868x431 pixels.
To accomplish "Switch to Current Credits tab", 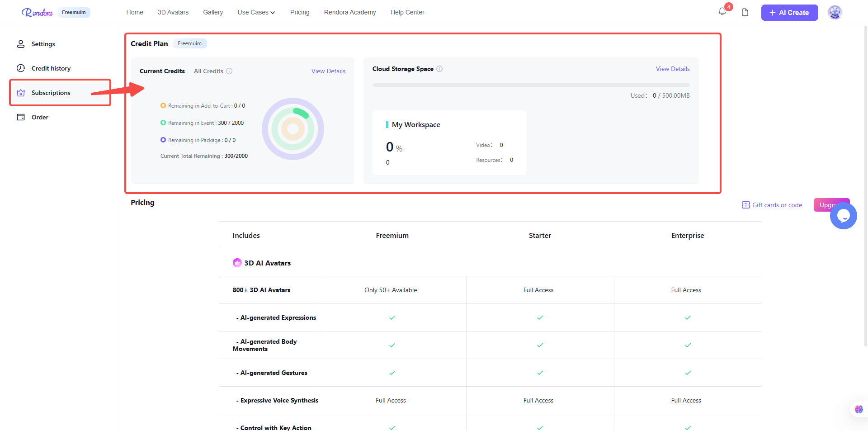I will [x=162, y=71].
